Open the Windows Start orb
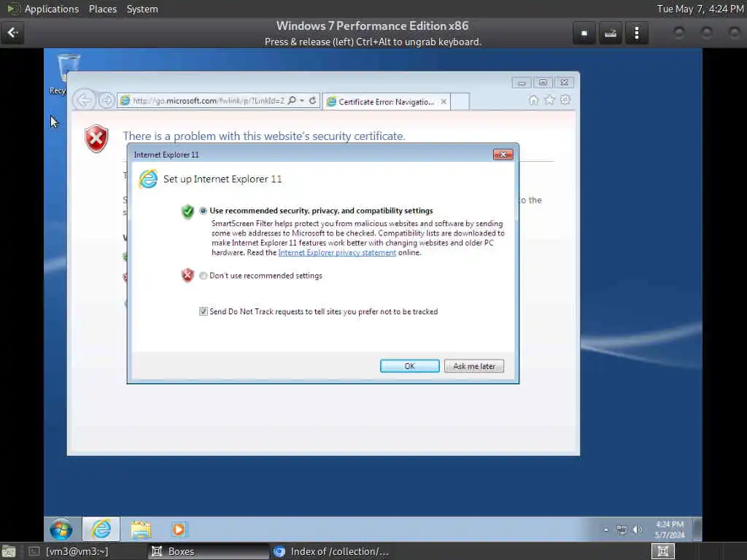 [61, 529]
